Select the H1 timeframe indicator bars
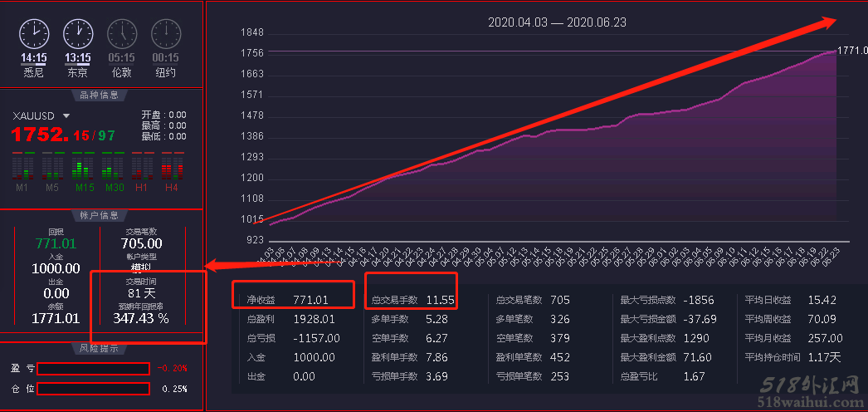 (142, 166)
